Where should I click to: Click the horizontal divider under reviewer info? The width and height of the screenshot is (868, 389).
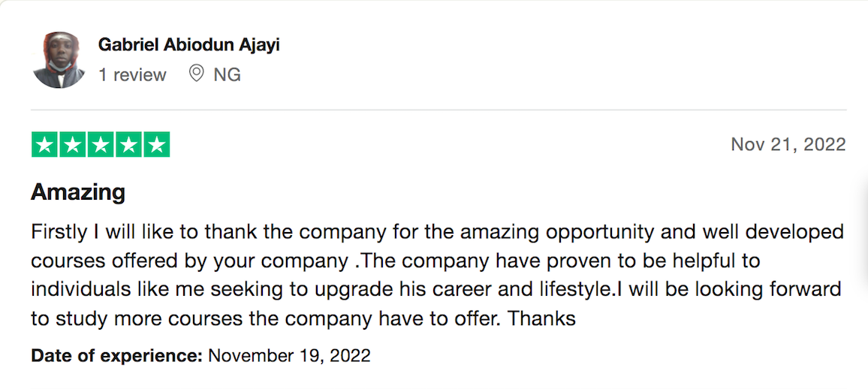439,110
